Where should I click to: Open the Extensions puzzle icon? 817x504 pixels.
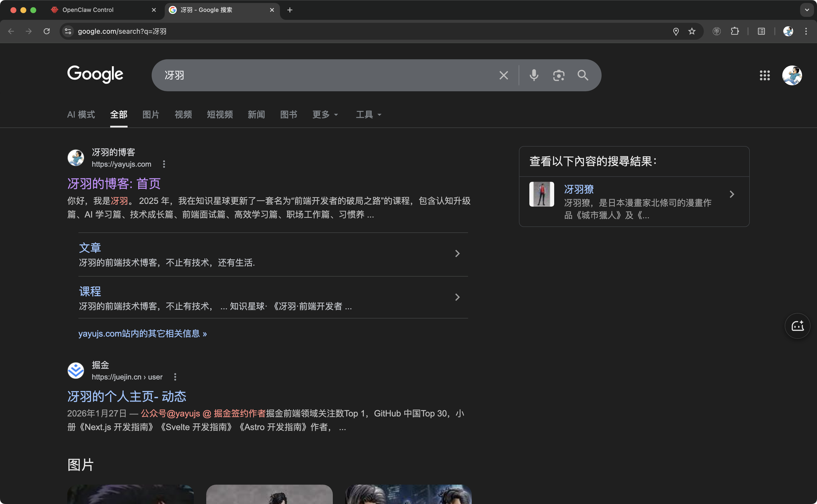[x=735, y=31]
